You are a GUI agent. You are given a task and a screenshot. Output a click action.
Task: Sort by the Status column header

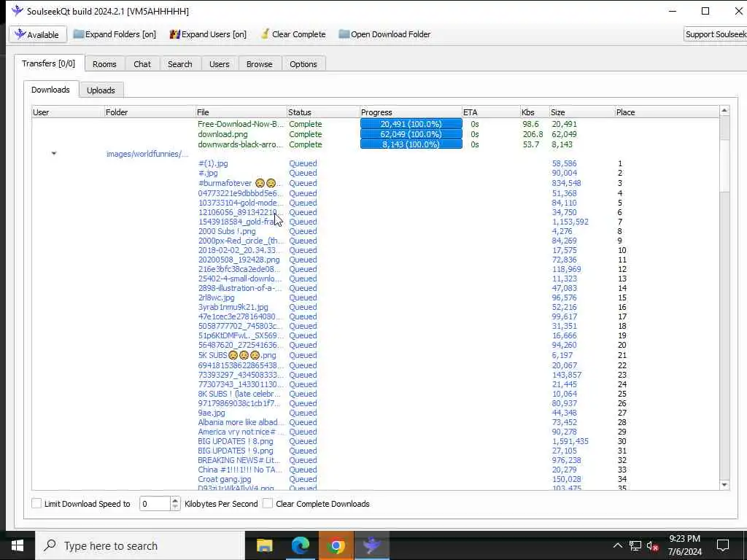[323, 112]
